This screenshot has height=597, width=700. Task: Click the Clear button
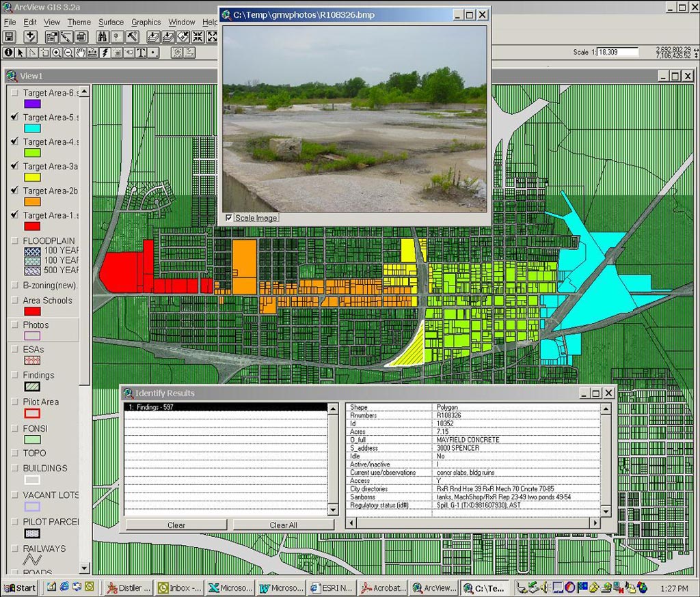176,525
